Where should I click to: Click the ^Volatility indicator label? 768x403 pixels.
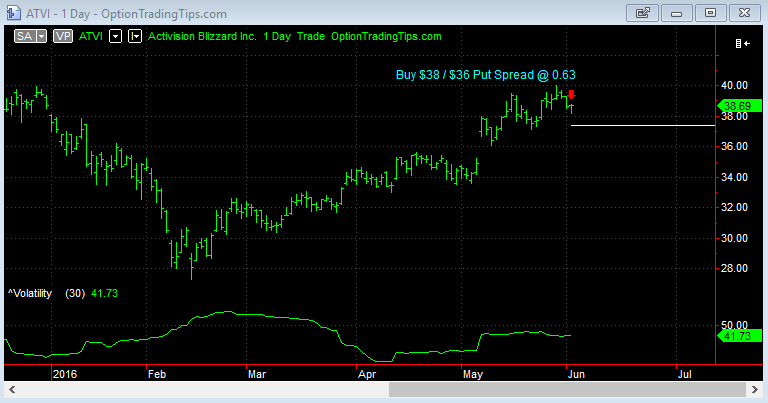[30, 293]
